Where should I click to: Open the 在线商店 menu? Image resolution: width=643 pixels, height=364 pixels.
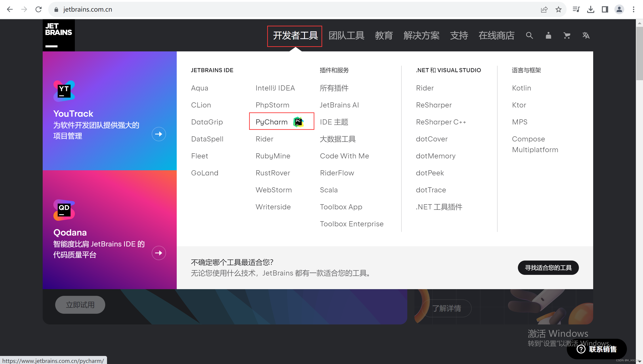pos(496,36)
